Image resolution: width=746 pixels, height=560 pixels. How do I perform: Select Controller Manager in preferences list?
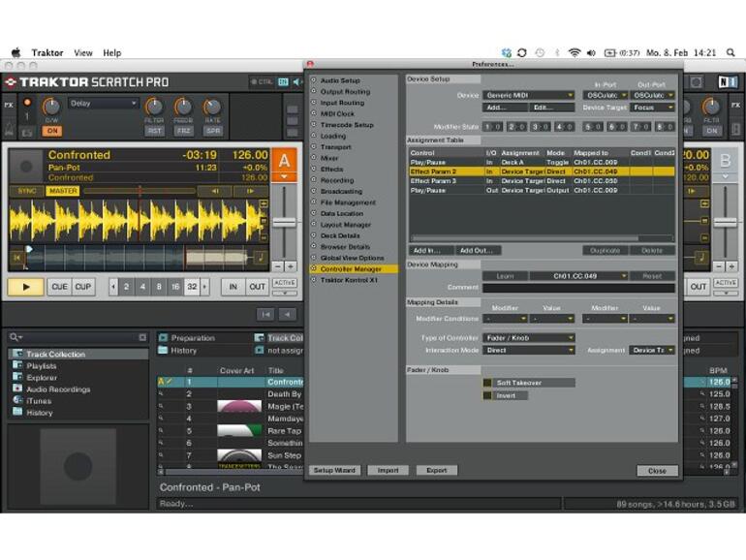(x=350, y=268)
